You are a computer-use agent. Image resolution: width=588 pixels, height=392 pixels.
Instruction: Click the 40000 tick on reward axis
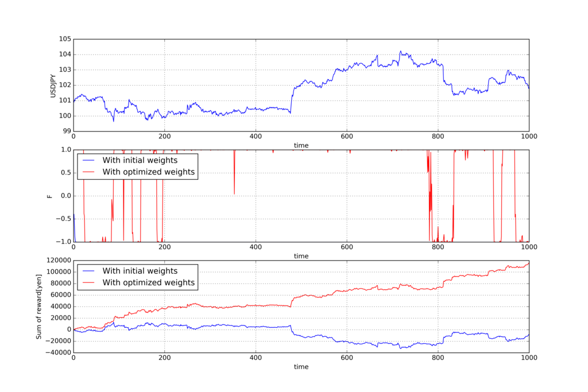[x=60, y=306]
